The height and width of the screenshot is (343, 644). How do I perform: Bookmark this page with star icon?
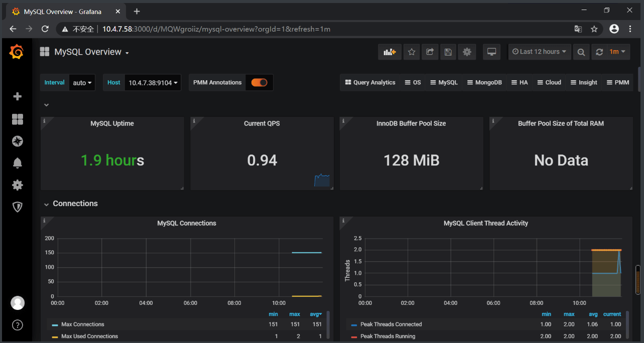tap(594, 29)
